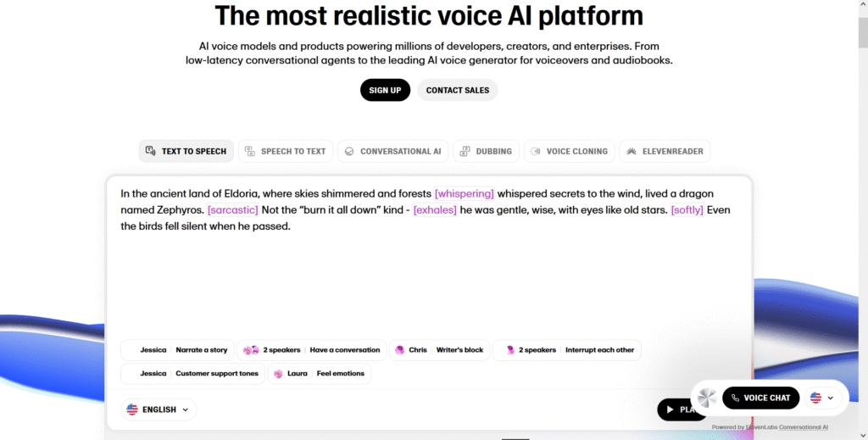Click the Conversational AI chat bubble icon
This screenshot has width=868, height=440.
click(x=349, y=151)
